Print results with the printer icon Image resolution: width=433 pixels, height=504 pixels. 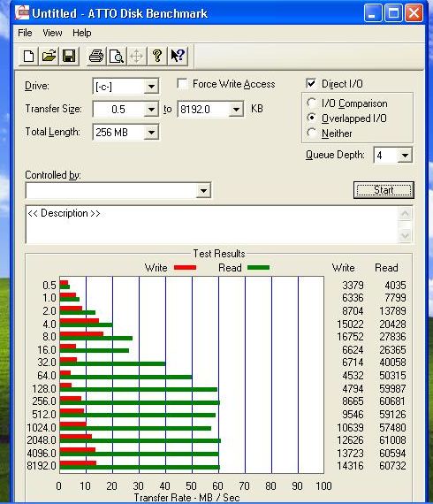[x=96, y=56]
